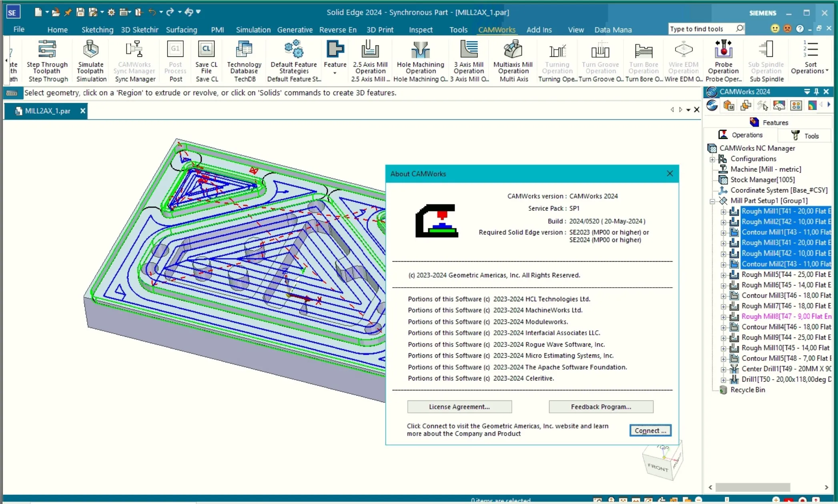
Task: Click the orange box stock icon in CAMWorks panel
Action: point(729,106)
